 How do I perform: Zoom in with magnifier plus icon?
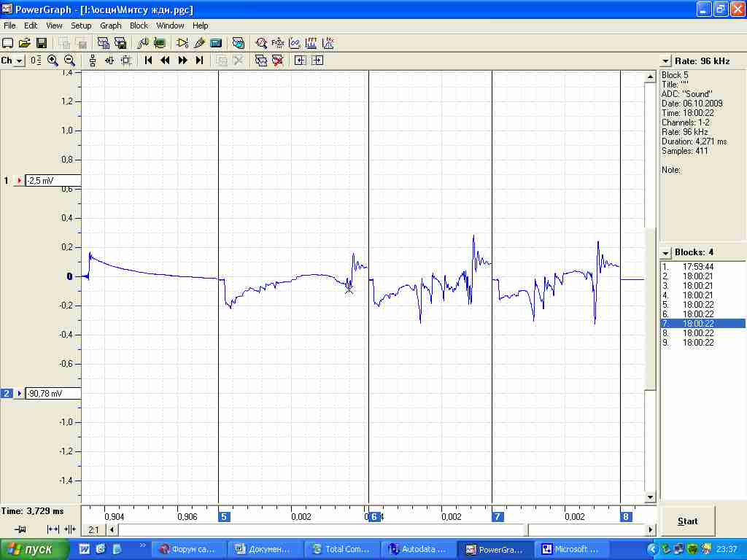[53, 61]
